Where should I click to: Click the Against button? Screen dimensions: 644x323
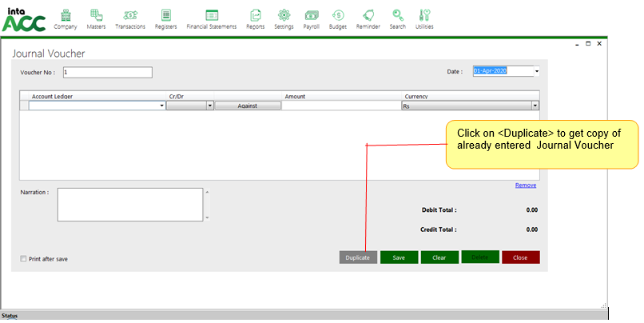[x=248, y=106]
